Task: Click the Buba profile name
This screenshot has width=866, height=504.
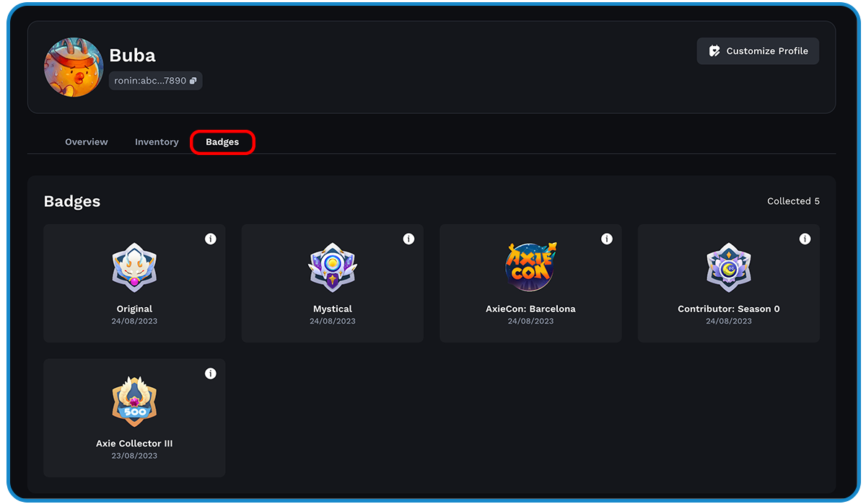Action: coord(132,56)
